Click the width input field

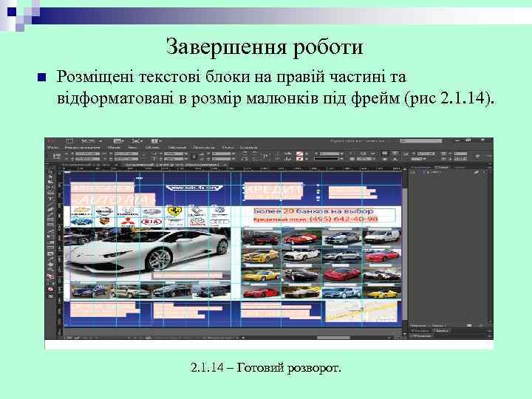coord(126,154)
